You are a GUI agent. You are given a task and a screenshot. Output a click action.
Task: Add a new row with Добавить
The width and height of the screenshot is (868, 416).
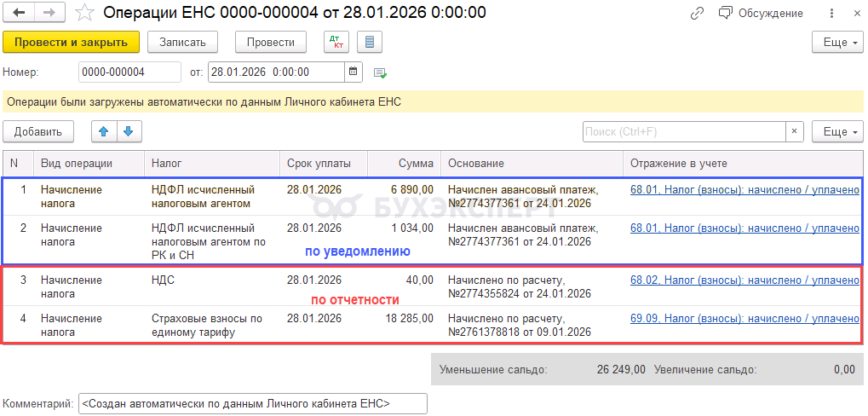click(38, 132)
